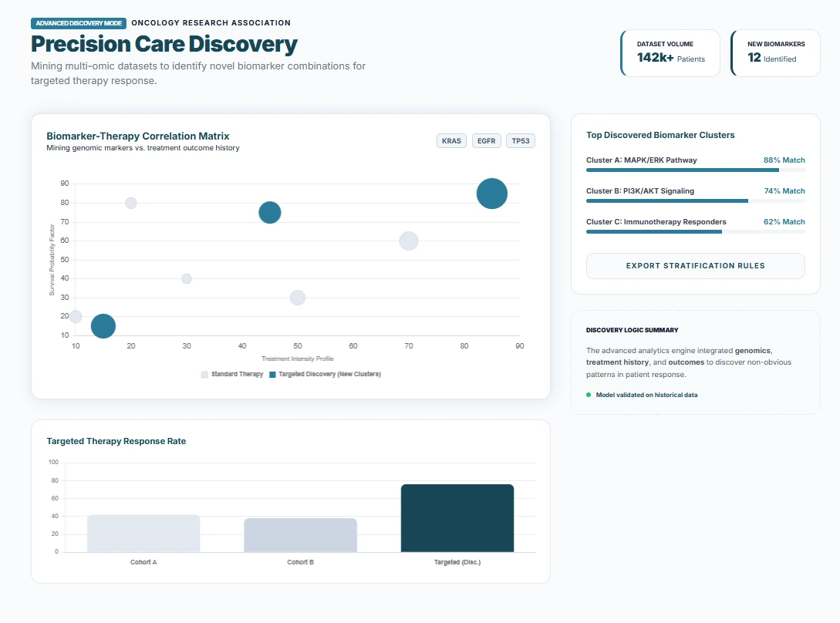The height and width of the screenshot is (623, 840).
Task: Click the gray bubble at intensity 50
Action: coord(298,298)
